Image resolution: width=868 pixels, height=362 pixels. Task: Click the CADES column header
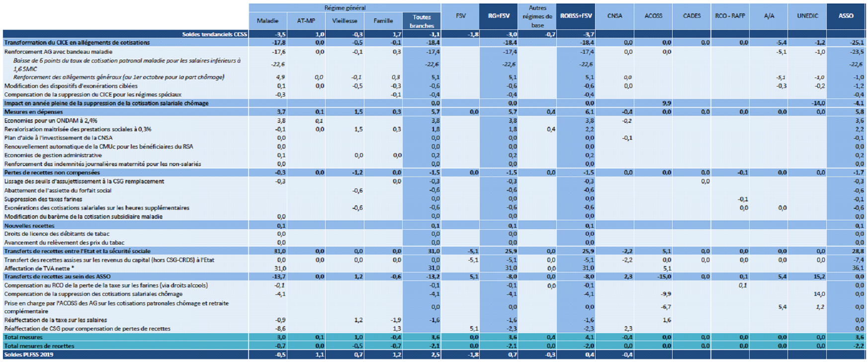point(692,16)
